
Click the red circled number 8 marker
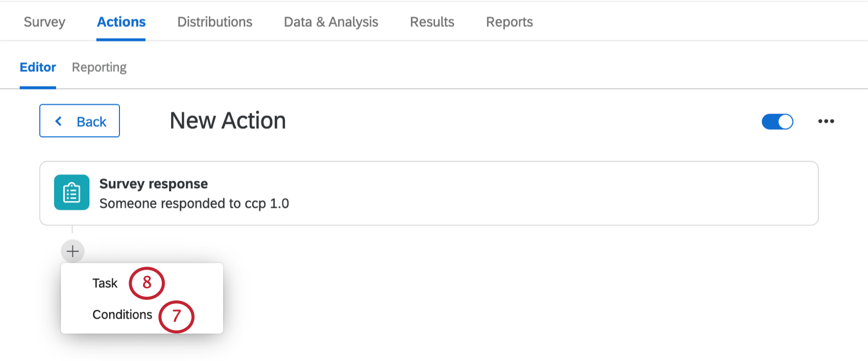point(147,282)
